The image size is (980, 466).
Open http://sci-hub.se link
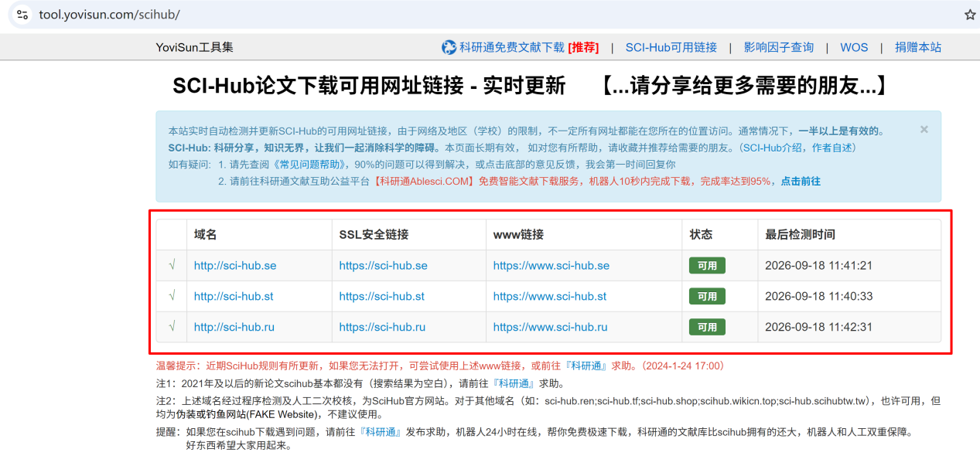point(235,265)
